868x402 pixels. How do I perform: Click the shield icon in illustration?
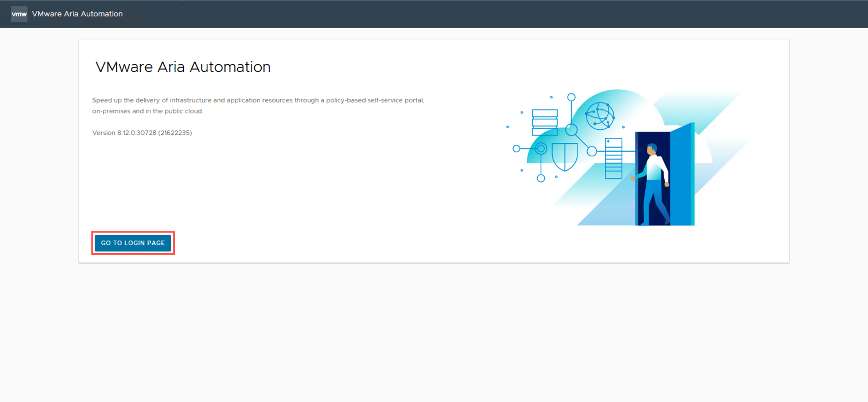point(564,156)
